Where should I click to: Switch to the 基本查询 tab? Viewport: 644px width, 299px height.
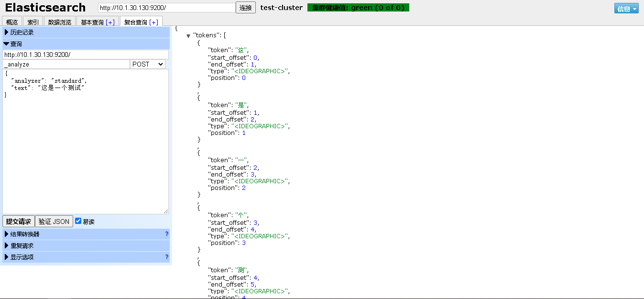click(98, 22)
